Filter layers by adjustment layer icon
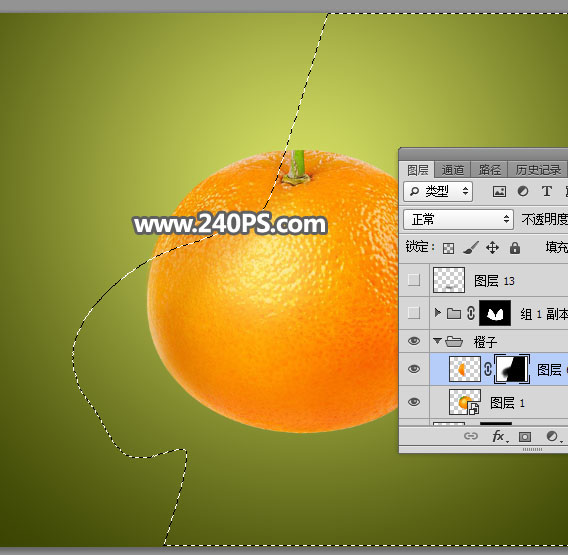Viewport: 568px width, 555px height. tap(523, 191)
